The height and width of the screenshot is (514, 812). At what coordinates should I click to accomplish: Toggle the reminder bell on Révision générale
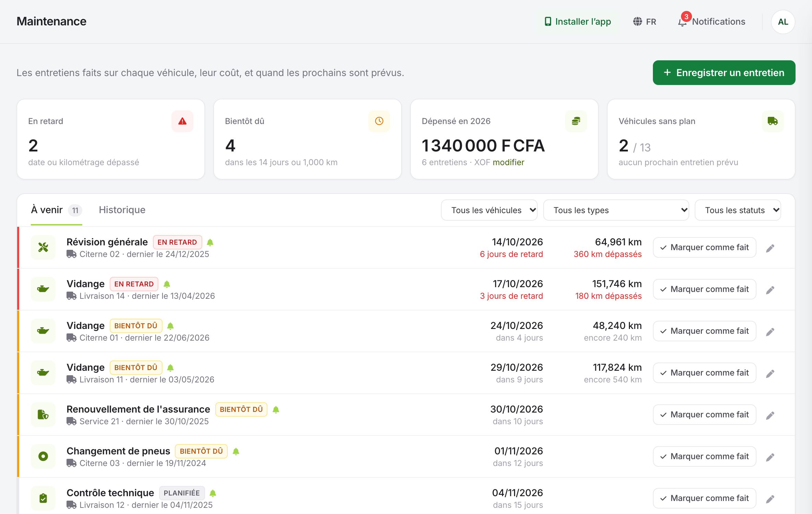(x=210, y=243)
